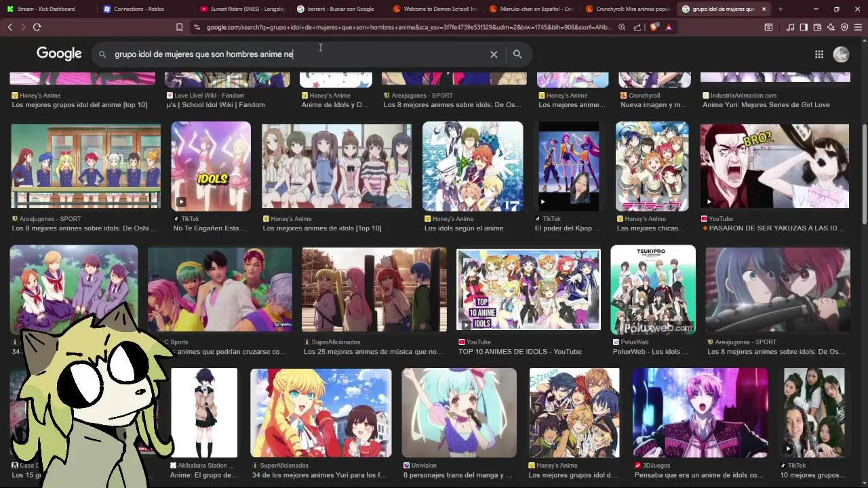Viewport: 868px width, 488px height.
Task: Submit search with the magnifier button
Action: point(517,54)
